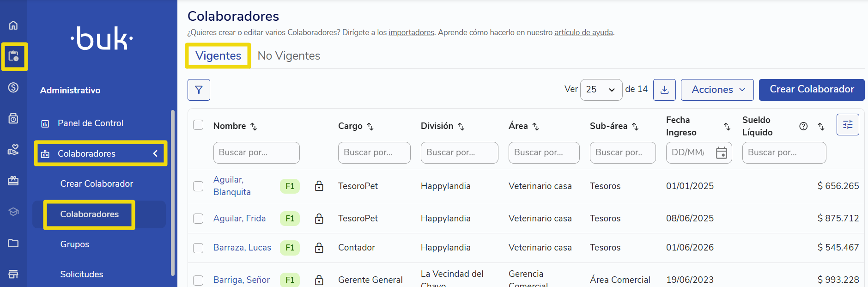Open Aguilar, Frida profile link

239,218
